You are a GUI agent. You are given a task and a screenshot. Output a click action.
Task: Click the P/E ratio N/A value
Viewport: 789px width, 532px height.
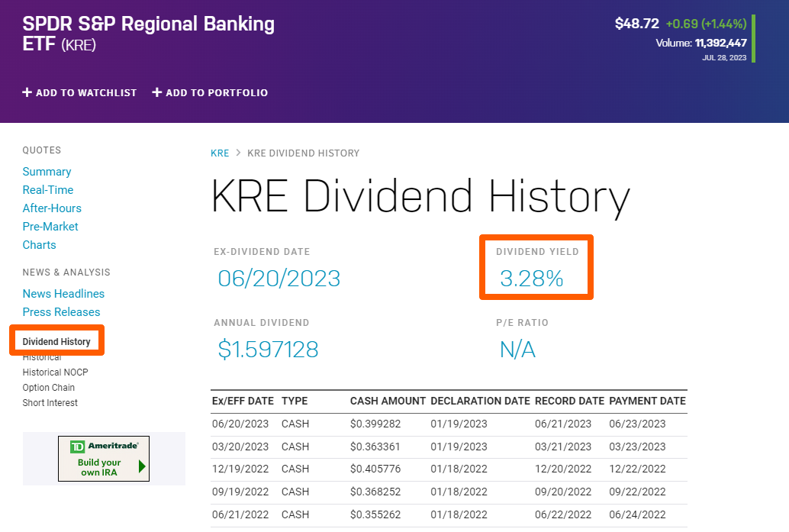(x=518, y=350)
